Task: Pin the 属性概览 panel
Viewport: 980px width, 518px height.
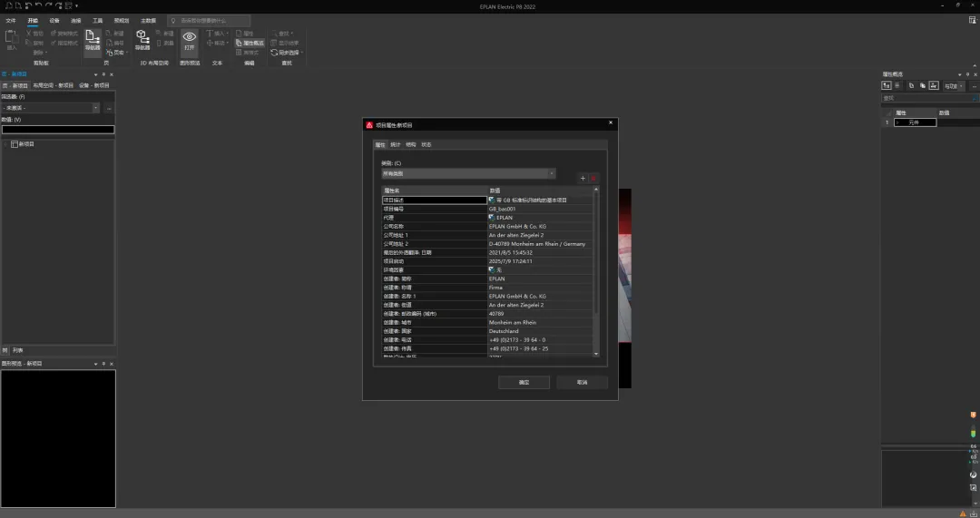Action: [967, 74]
